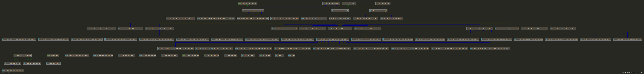Click UnsafeStaticByteFieldAccessorImpl node
Screen dimensions: 644x74
click(x=627, y=39)
